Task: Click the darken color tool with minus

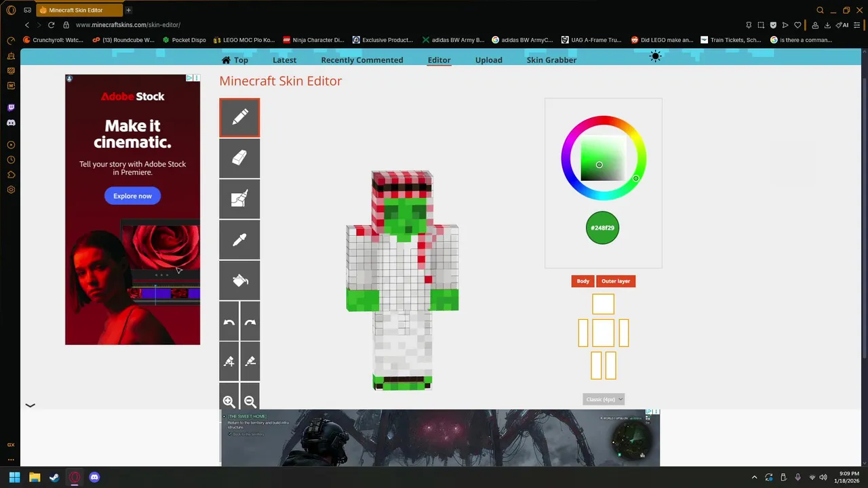Action: (x=250, y=362)
